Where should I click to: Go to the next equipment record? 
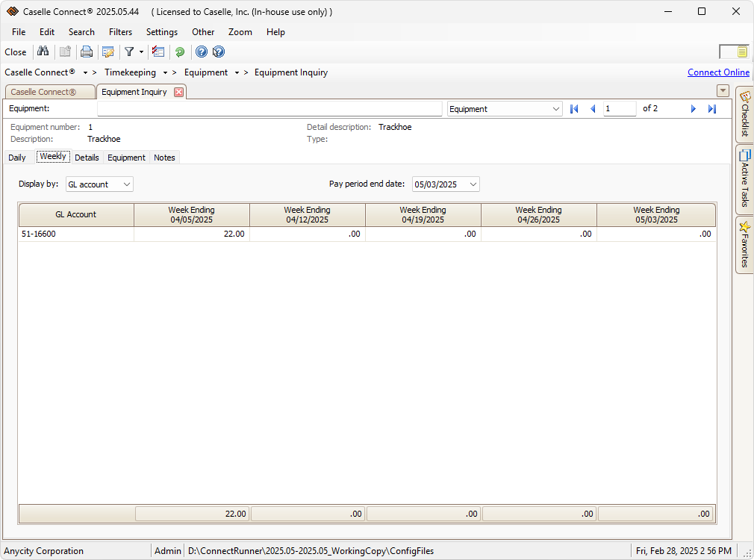click(x=694, y=109)
